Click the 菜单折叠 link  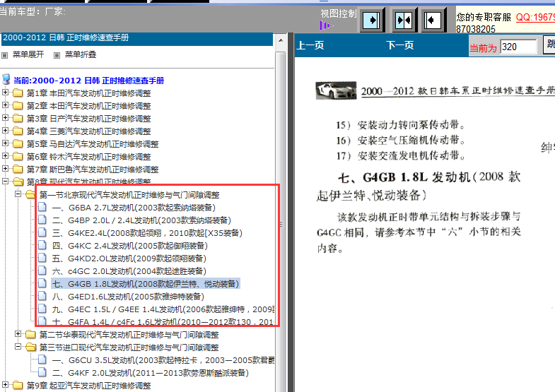[x=81, y=54]
